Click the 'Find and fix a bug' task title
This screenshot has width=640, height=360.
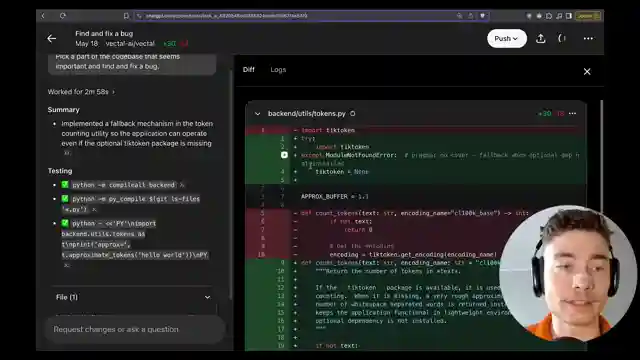[x=104, y=33]
